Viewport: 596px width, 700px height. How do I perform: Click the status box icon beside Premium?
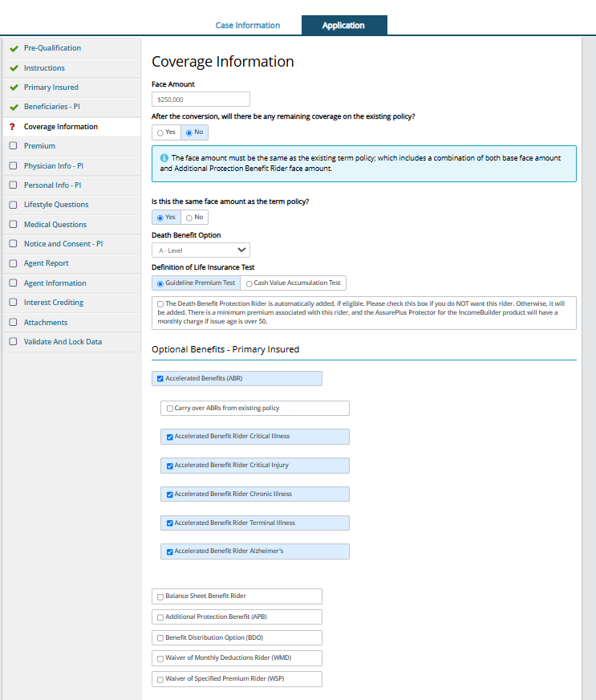click(13, 146)
